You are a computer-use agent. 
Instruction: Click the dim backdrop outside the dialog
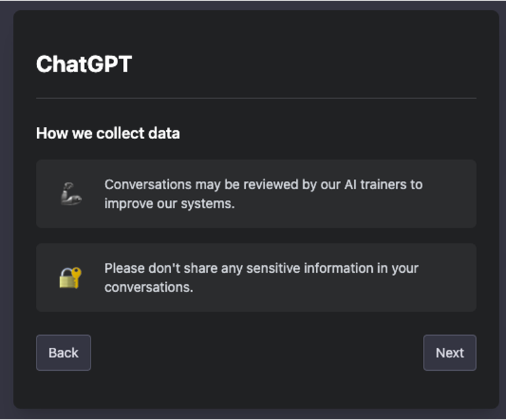[6, 209]
